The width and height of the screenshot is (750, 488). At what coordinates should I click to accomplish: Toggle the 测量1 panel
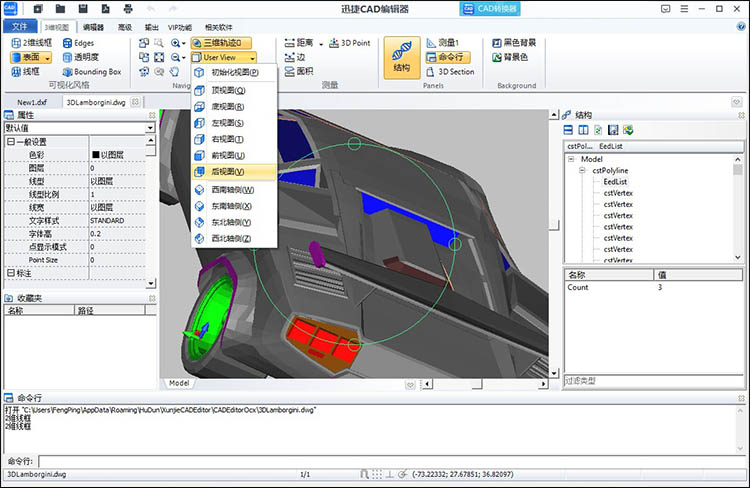[x=443, y=43]
